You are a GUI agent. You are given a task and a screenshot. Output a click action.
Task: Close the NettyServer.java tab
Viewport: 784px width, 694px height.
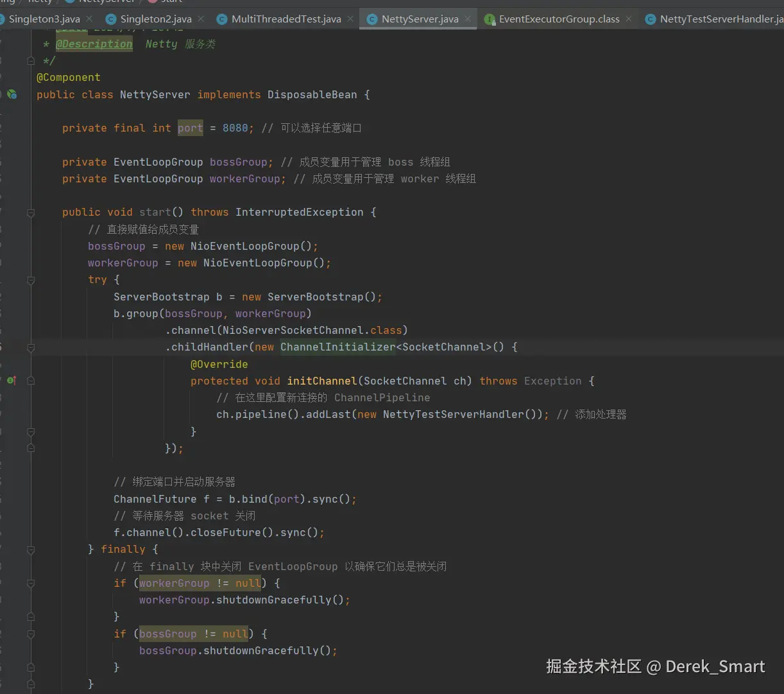pyautogui.click(x=468, y=19)
